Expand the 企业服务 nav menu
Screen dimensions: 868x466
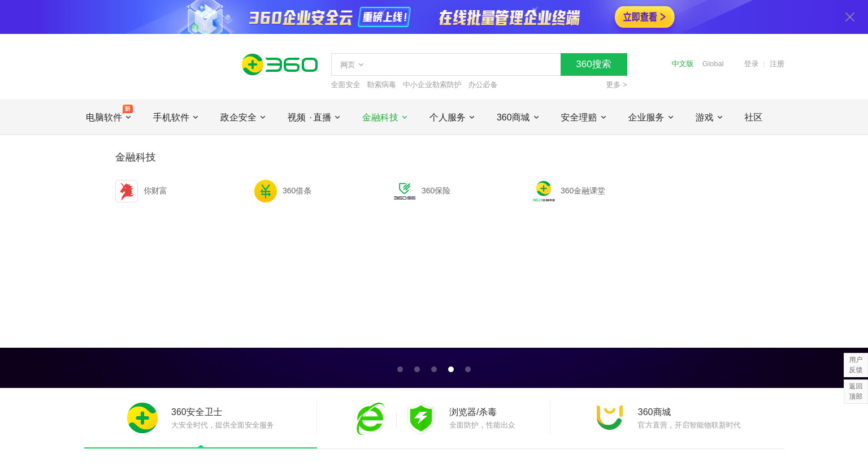(x=651, y=118)
